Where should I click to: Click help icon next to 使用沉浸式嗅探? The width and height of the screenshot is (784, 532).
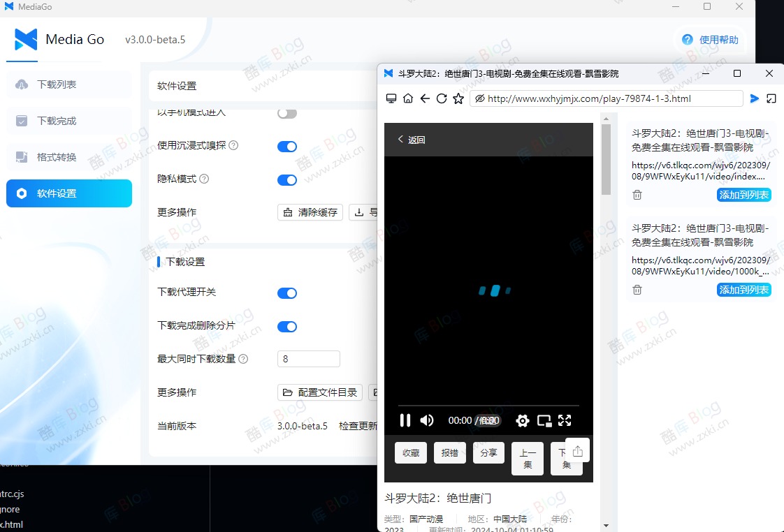click(233, 145)
